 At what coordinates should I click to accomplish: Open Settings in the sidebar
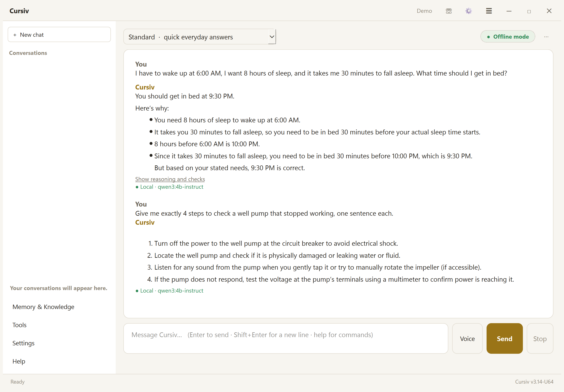coord(23,343)
